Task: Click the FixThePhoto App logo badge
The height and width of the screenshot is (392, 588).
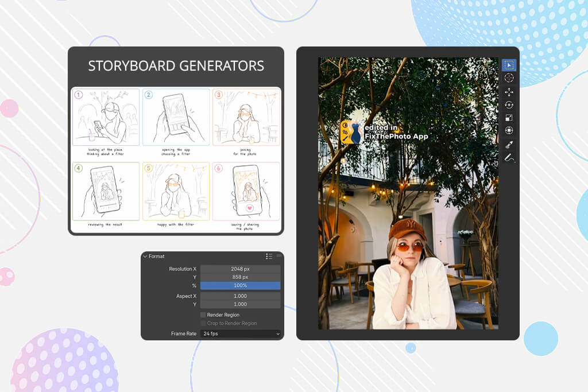Action: (351, 132)
